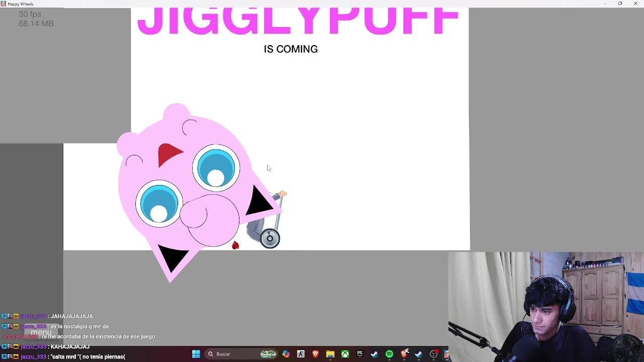Open the Windows Start menu

click(196, 354)
